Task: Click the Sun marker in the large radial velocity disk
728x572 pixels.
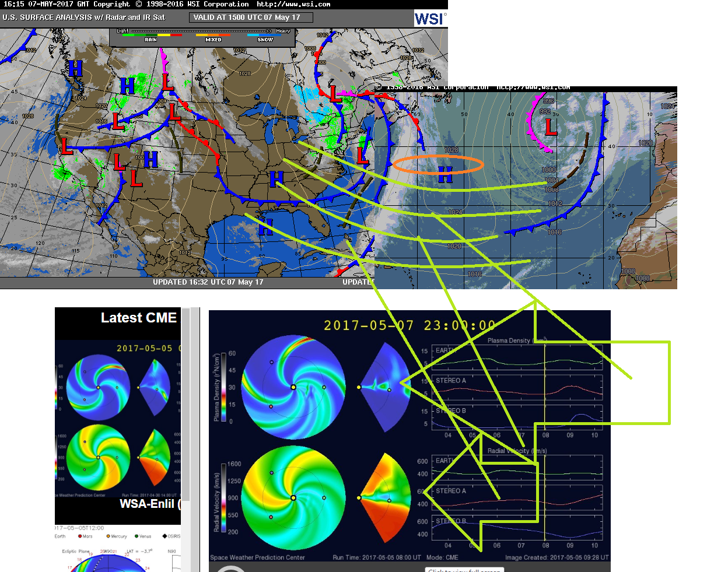Action: click(x=293, y=498)
